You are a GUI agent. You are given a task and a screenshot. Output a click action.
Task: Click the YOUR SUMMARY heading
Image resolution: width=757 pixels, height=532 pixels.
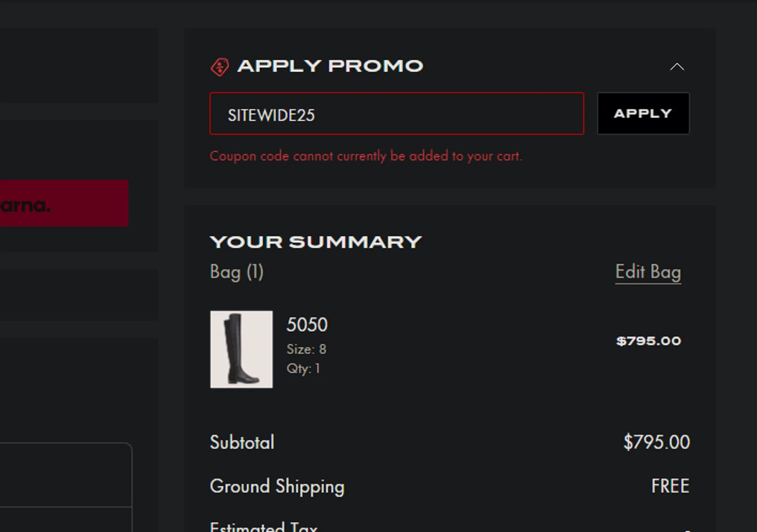315,242
